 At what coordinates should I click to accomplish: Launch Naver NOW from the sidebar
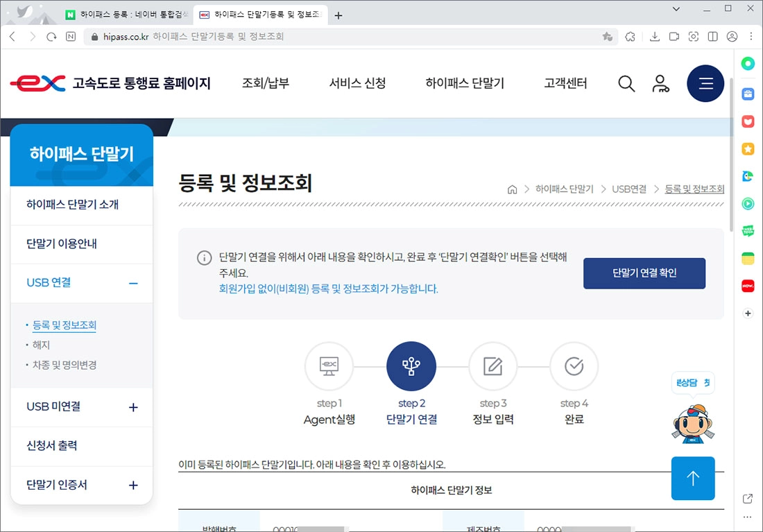pos(748,286)
